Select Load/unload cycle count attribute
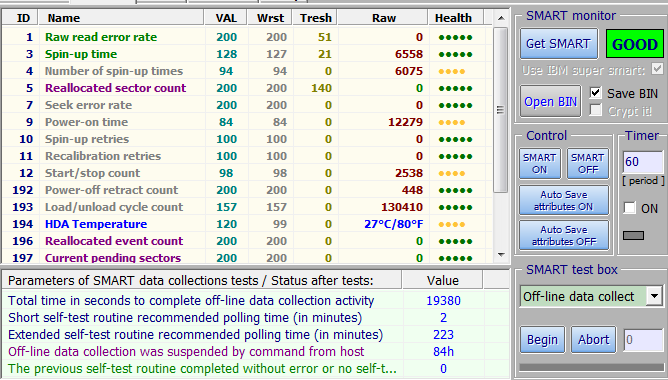 [247, 207]
